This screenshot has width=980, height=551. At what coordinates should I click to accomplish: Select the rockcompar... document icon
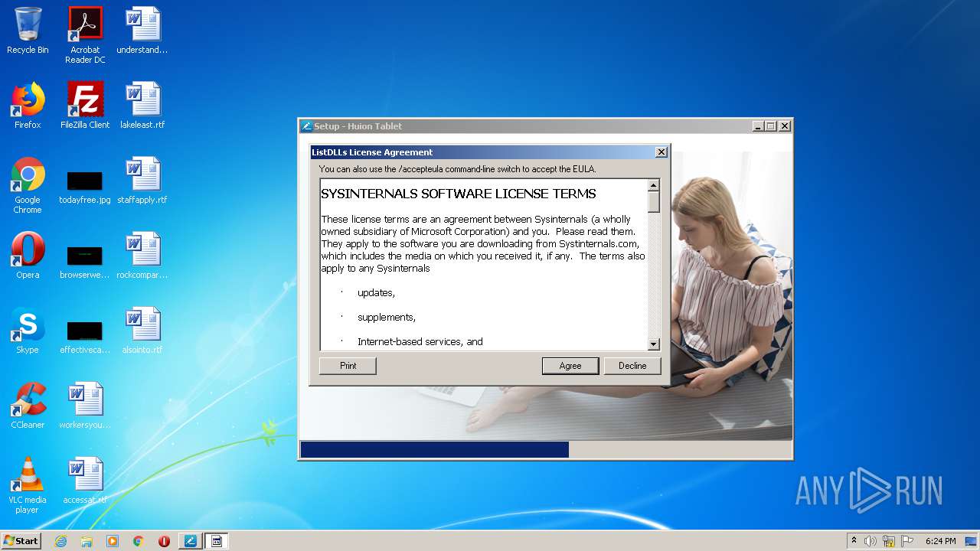pyautogui.click(x=142, y=256)
